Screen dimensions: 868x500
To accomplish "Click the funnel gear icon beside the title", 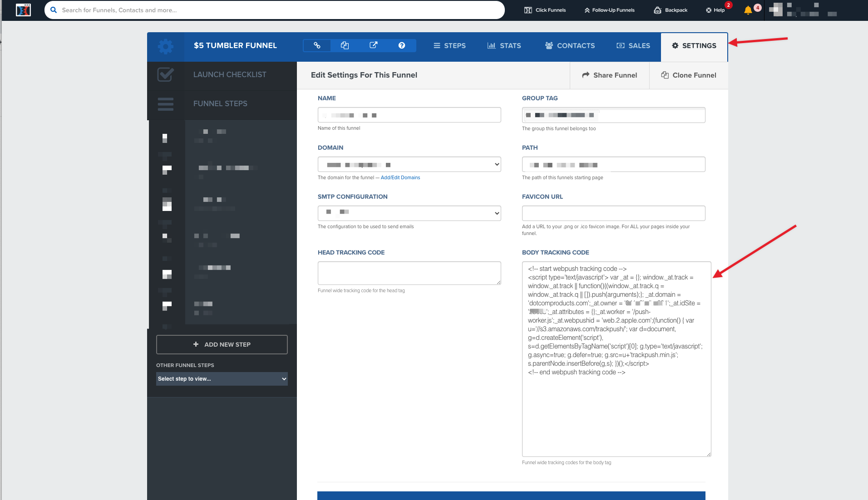I will [166, 46].
